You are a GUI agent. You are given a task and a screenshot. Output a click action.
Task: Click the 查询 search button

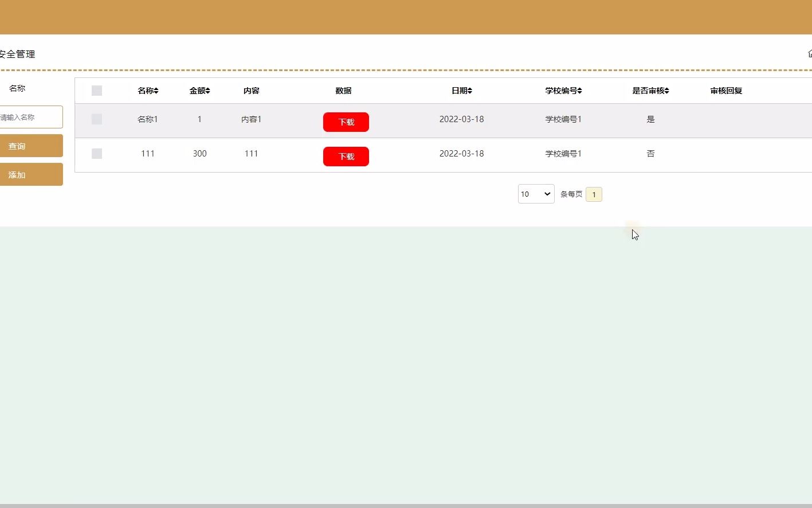31,146
